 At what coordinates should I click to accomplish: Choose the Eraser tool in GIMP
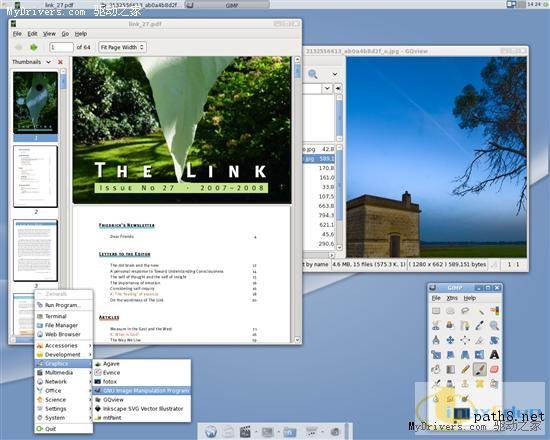494,369
